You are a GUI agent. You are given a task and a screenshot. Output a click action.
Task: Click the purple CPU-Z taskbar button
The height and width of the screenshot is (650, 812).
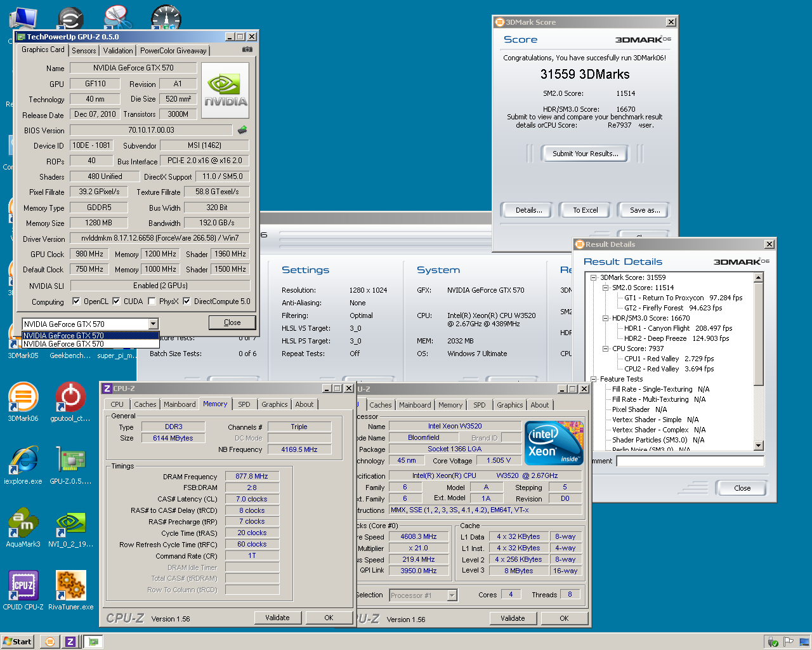70,641
